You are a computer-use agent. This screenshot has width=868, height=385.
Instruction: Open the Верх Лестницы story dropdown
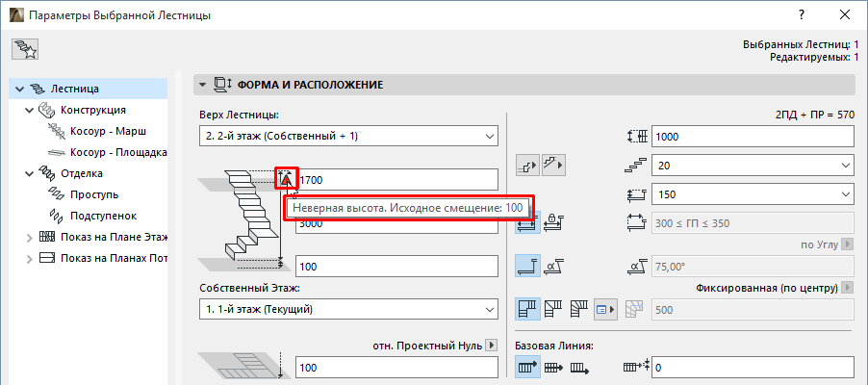(x=348, y=137)
